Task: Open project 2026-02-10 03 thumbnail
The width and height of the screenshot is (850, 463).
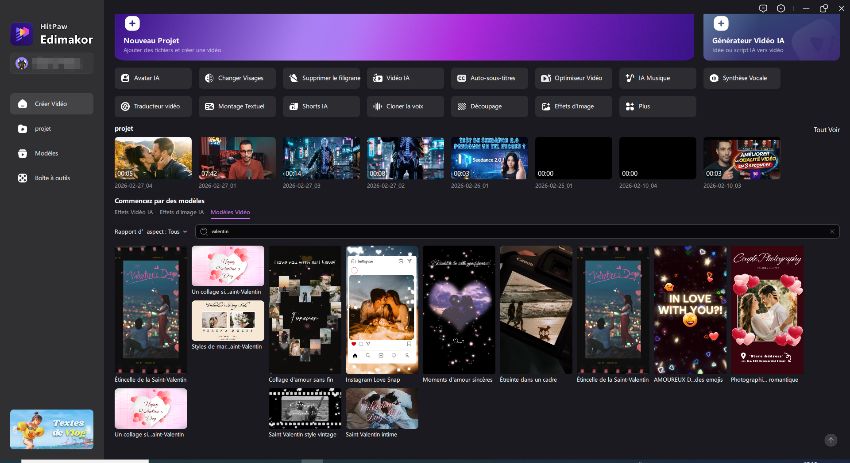Action: click(x=741, y=158)
